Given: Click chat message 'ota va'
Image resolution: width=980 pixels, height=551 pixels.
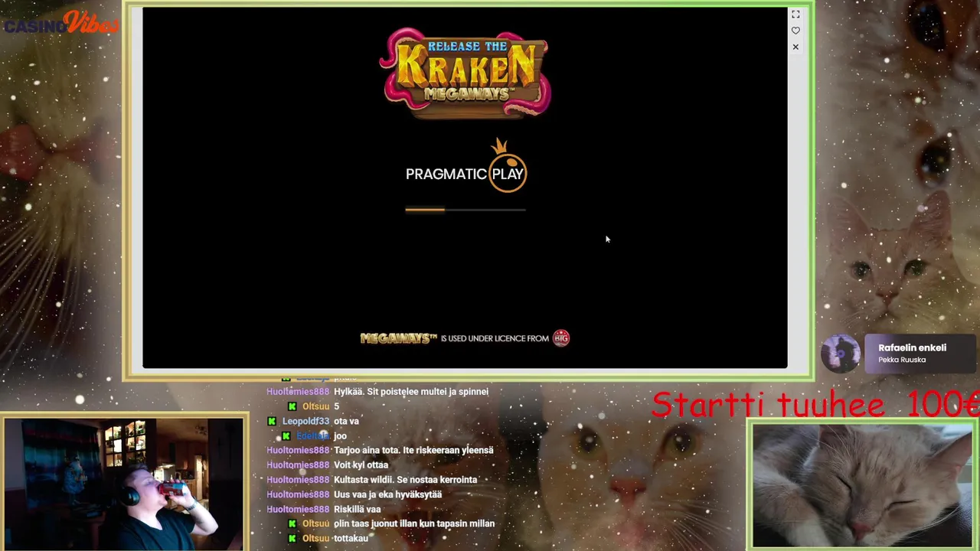Looking at the screenshot, I should click(346, 421).
